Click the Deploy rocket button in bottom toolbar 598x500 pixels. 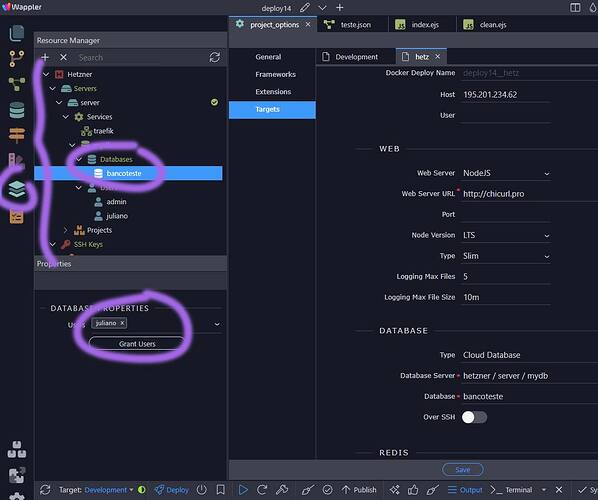click(172, 490)
